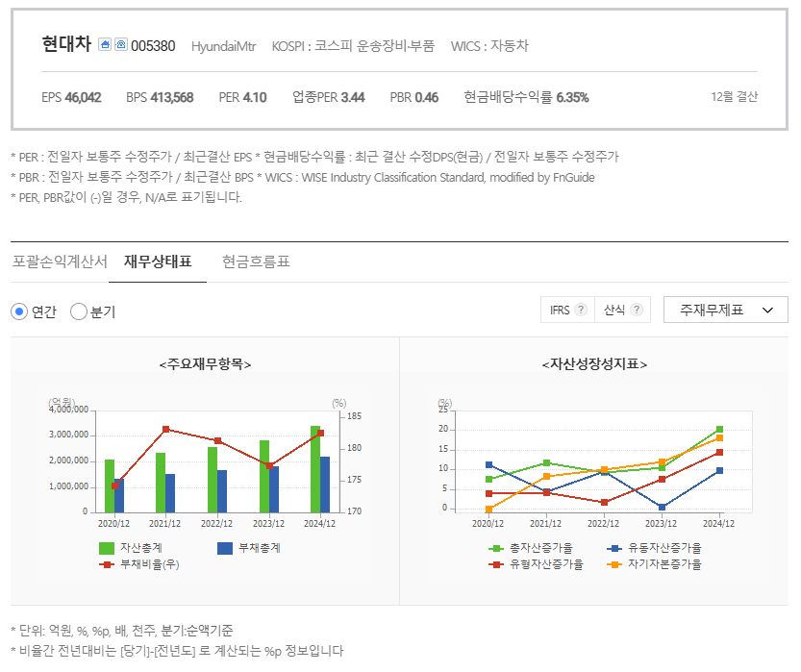Click 자기자본증가율 orange point at 2020/12
The width and height of the screenshot is (801, 672).
[488, 510]
